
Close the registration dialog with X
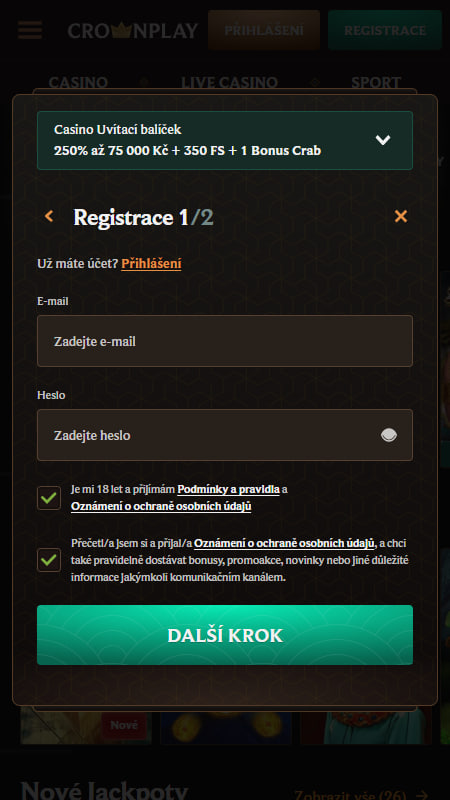[x=401, y=217]
